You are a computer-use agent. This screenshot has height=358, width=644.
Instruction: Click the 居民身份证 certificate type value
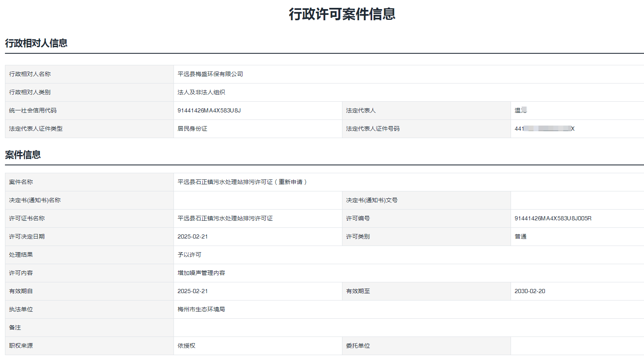point(192,129)
